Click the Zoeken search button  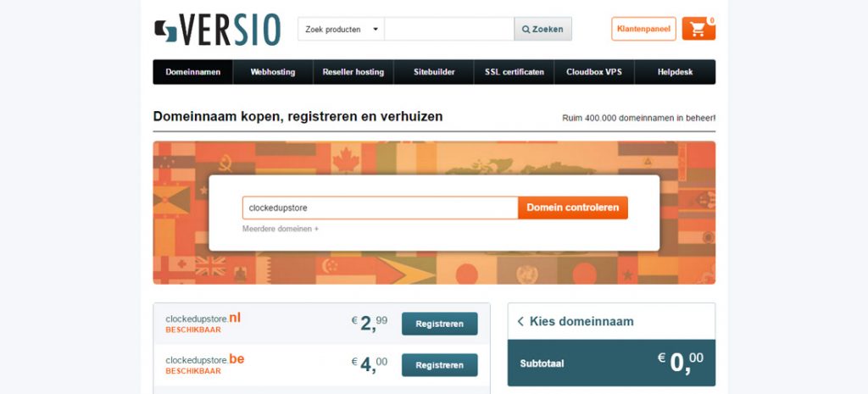542,29
